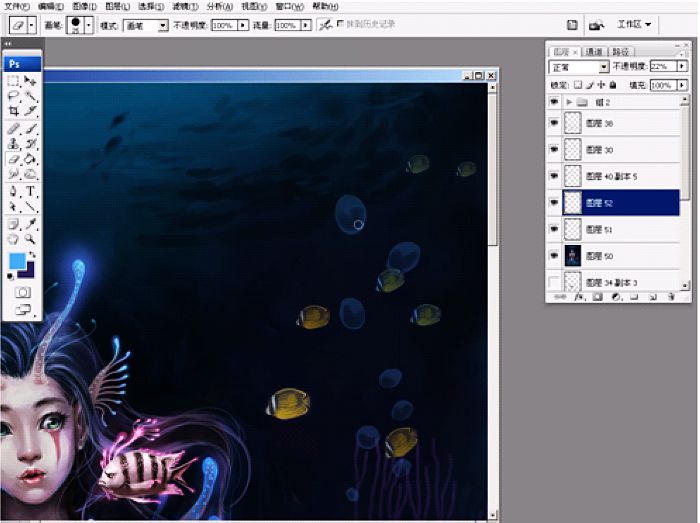The height and width of the screenshot is (523, 700).
Task: Open flow slider arrow
Action: 306,25
